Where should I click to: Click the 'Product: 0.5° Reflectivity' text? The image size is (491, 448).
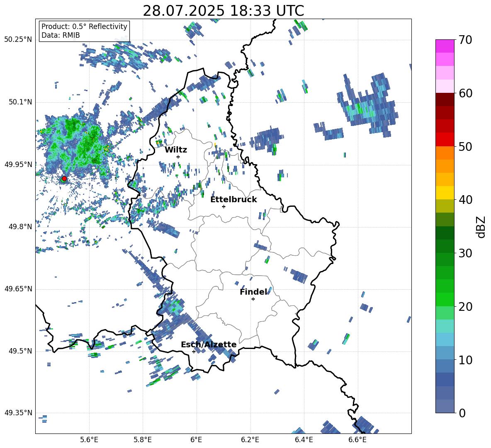tap(84, 27)
